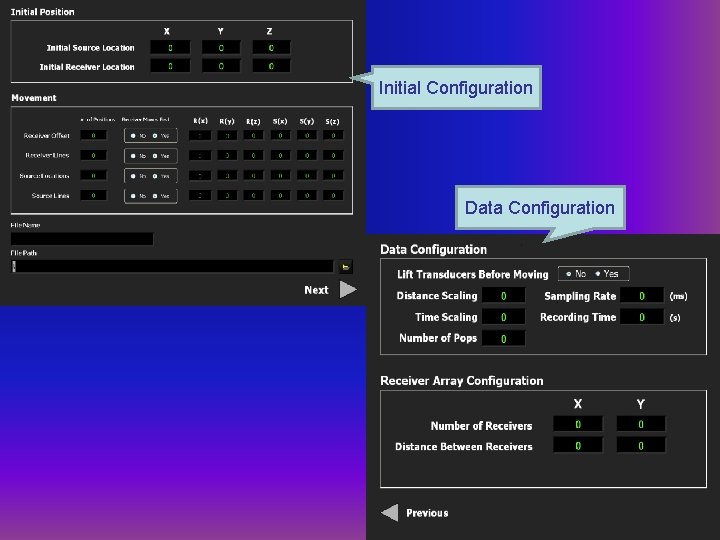Click the Next button label

(x=316, y=290)
